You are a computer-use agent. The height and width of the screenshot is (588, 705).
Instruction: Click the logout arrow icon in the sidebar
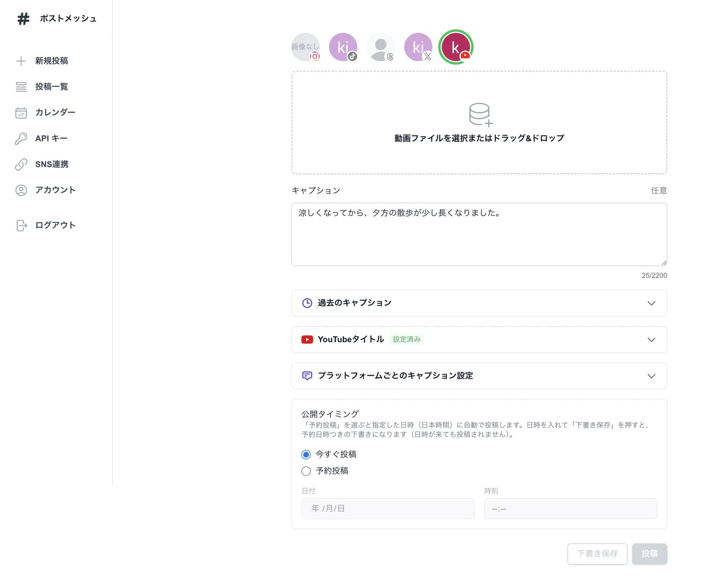click(21, 226)
